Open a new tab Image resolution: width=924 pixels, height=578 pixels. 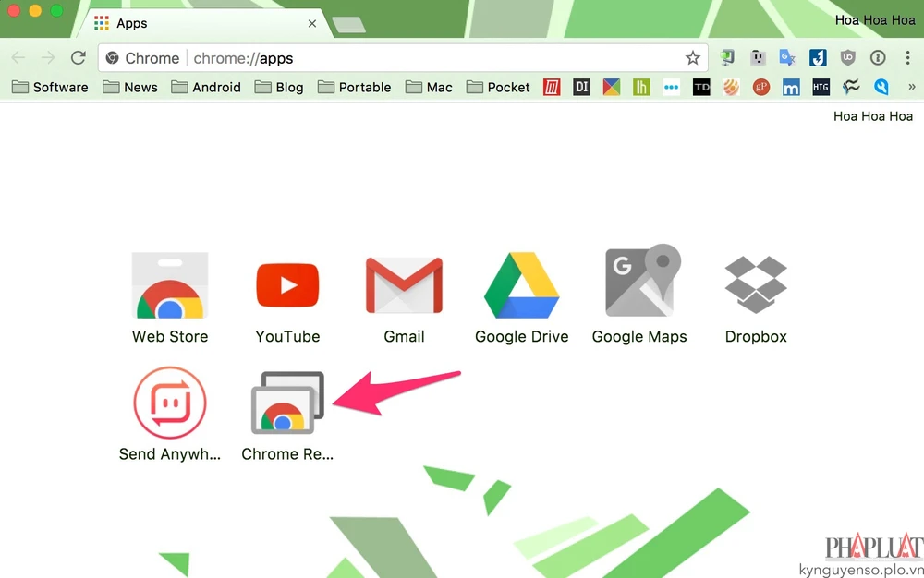[x=347, y=24]
